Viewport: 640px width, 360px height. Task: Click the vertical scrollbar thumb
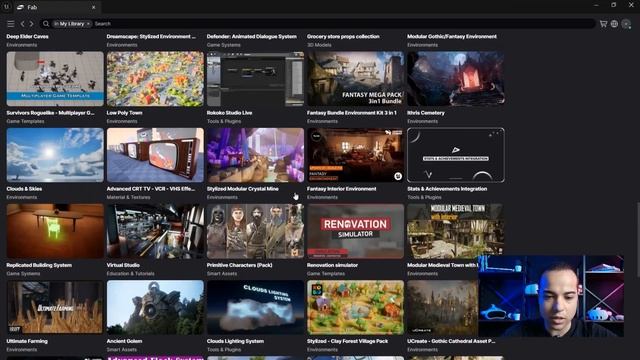click(638, 240)
